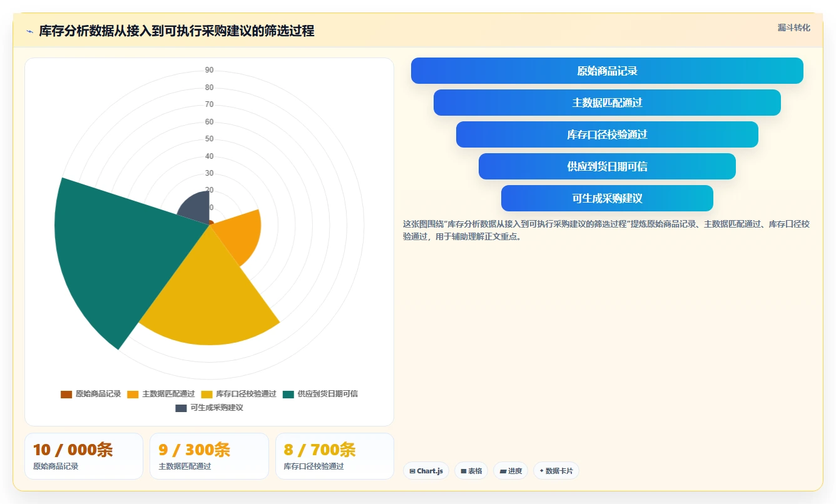Select the 库存口径校验通过 funnel bar
The height and width of the screenshot is (504, 836).
607,134
